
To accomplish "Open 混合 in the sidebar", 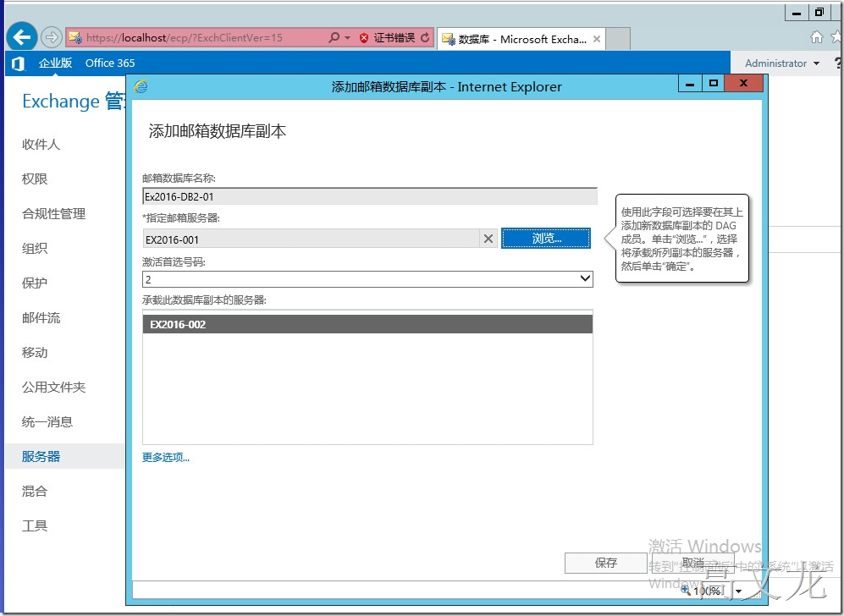I will click(x=35, y=491).
